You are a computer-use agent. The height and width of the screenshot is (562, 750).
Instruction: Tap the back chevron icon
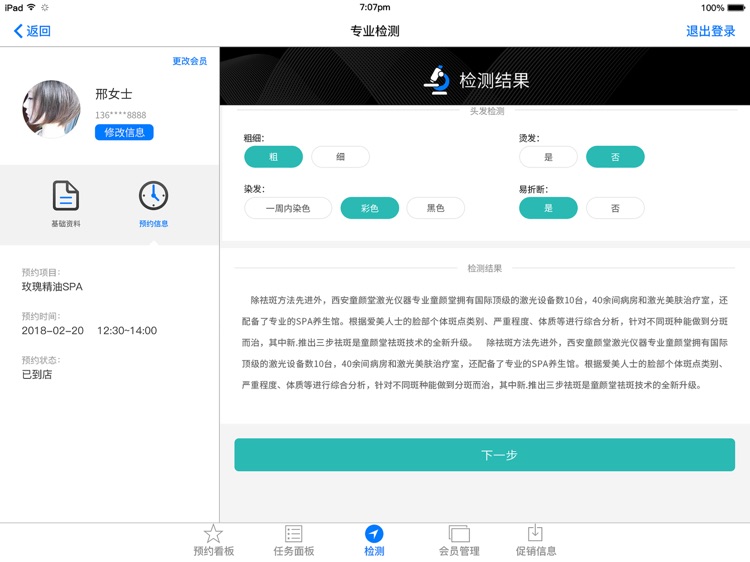pyautogui.click(x=18, y=31)
